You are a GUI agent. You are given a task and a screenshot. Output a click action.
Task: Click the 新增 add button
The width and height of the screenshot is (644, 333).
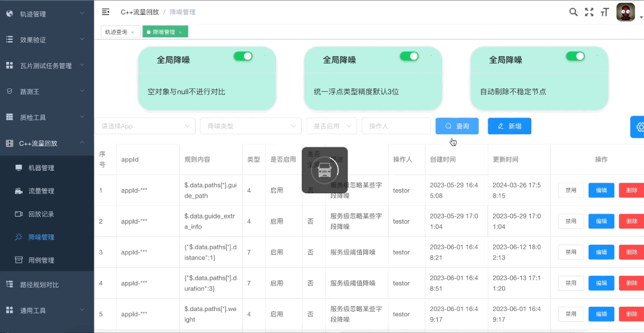[509, 126]
